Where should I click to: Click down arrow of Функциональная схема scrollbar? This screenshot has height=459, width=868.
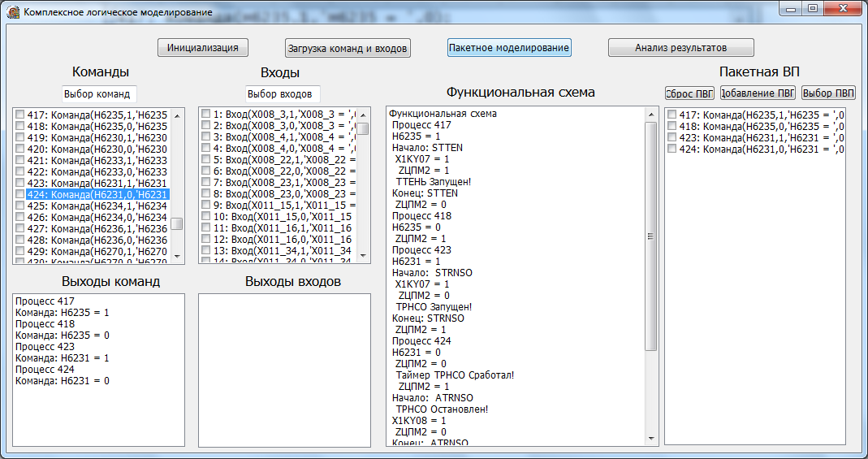[x=651, y=437]
